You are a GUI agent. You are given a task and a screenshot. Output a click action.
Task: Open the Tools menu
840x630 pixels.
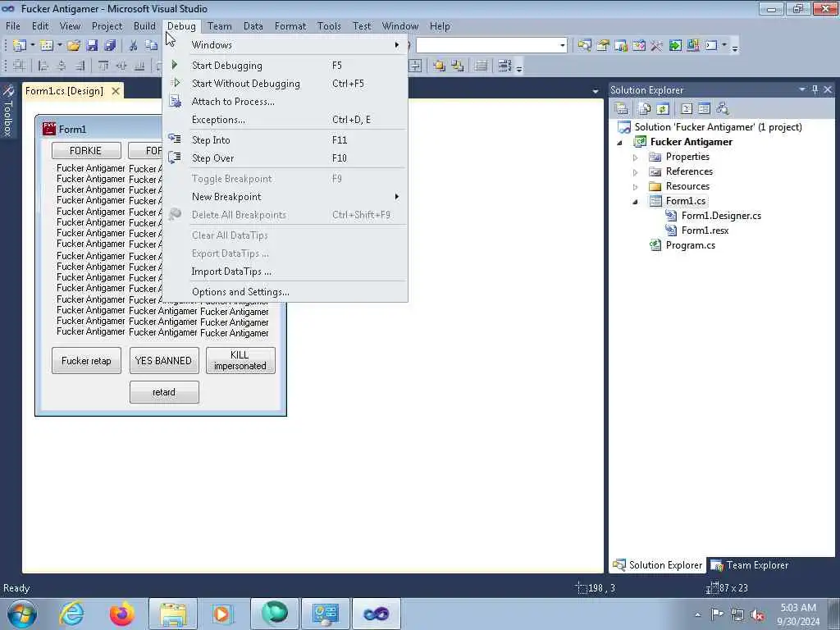tap(329, 26)
